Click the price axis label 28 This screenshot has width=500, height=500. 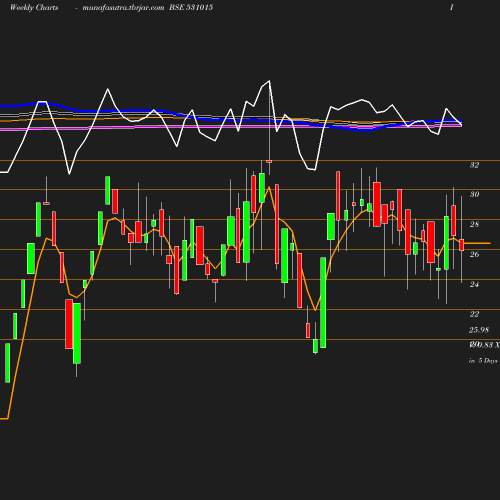(474, 224)
